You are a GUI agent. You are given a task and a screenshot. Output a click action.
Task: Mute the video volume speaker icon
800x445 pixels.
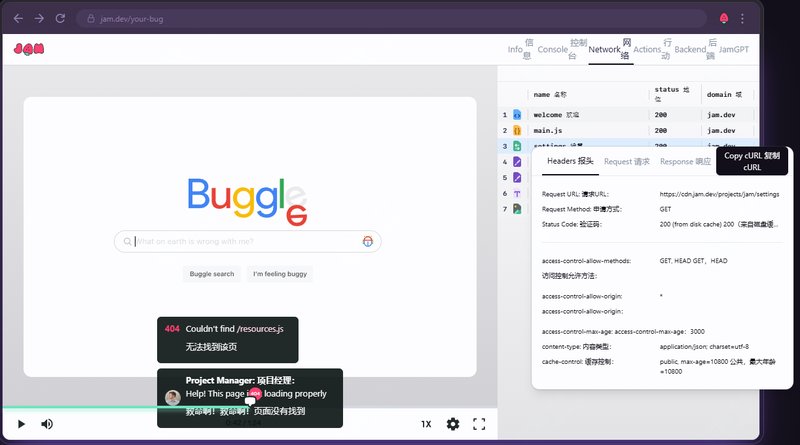pos(47,424)
